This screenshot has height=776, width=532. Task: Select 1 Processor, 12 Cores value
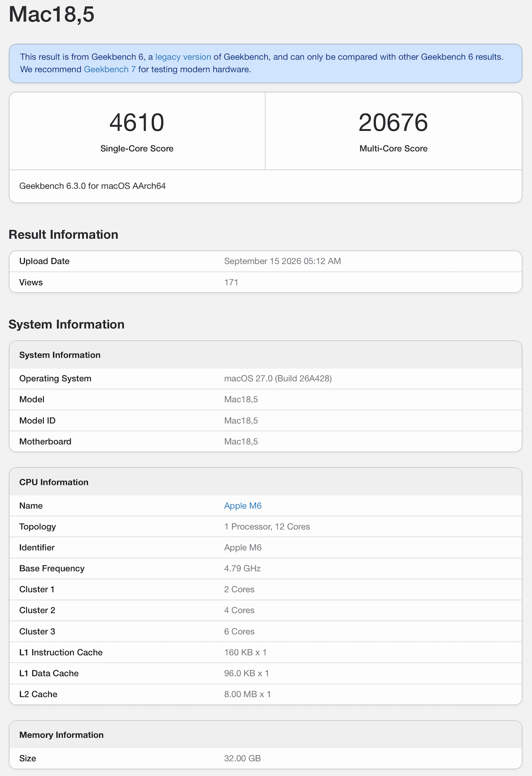coord(267,527)
